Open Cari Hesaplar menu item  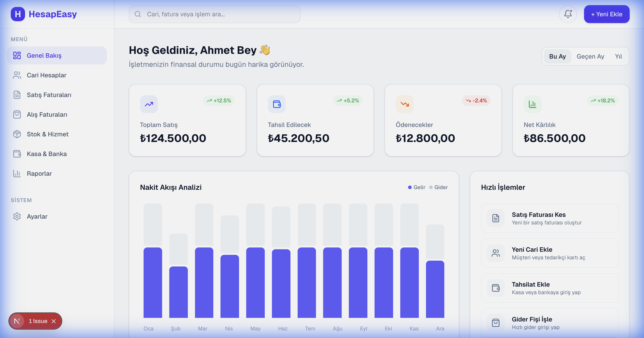(x=47, y=75)
